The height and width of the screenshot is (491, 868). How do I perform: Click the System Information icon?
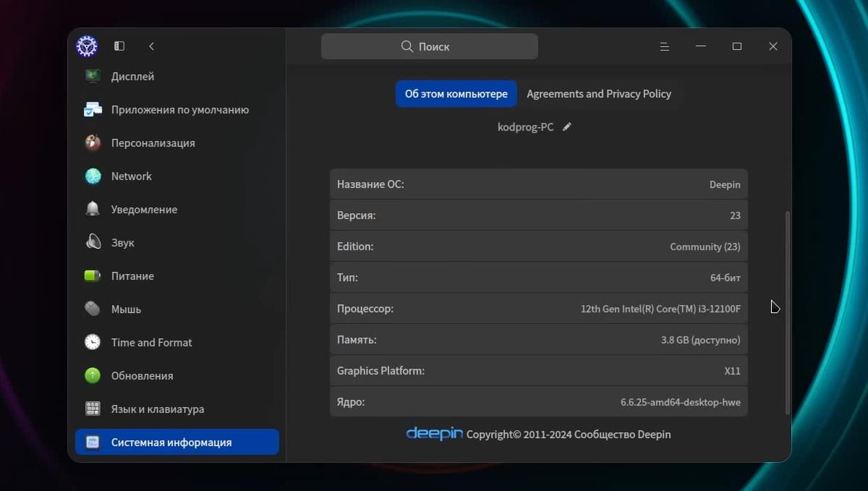point(93,442)
